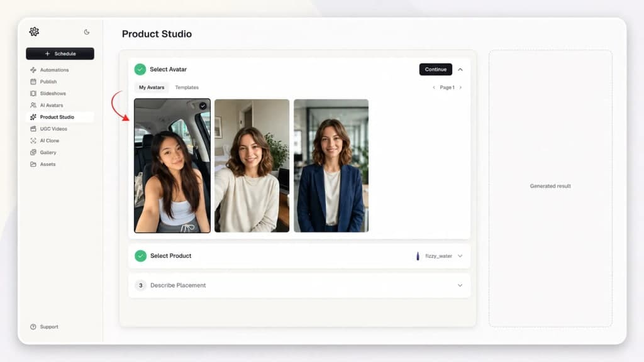Select the car selfie avatar thumbnail
This screenshot has height=362, width=644.
[172, 166]
